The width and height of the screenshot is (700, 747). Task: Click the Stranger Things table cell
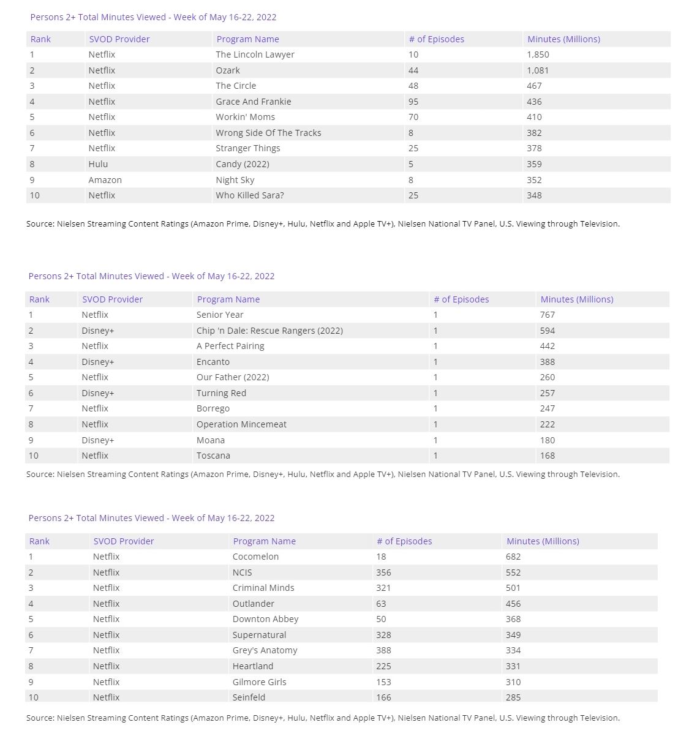coord(247,148)
